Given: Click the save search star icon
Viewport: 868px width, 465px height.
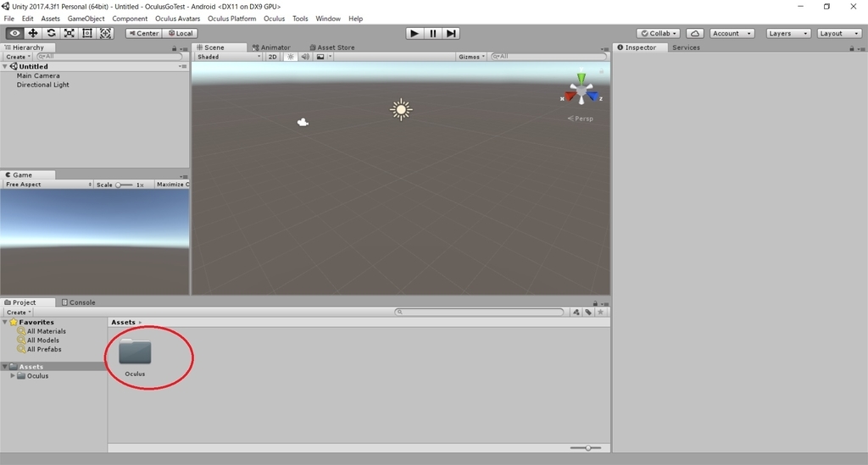Looking at the screenshot, I should point(601,312).
